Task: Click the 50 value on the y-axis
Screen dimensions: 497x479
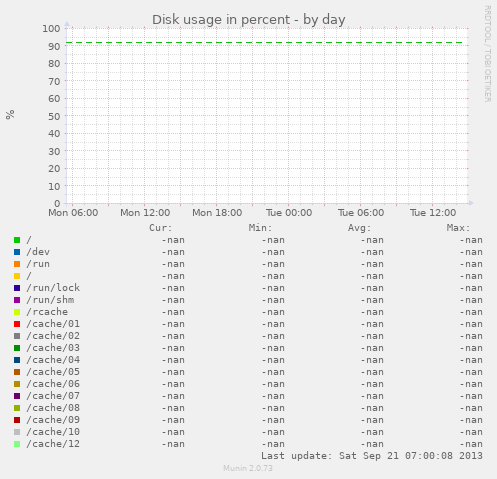Action: click(54, 117)
